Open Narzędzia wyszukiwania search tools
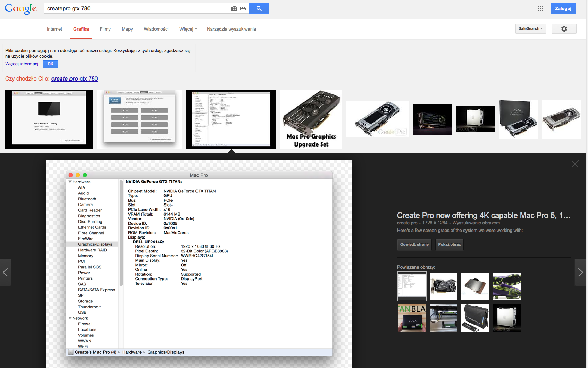 232,29
